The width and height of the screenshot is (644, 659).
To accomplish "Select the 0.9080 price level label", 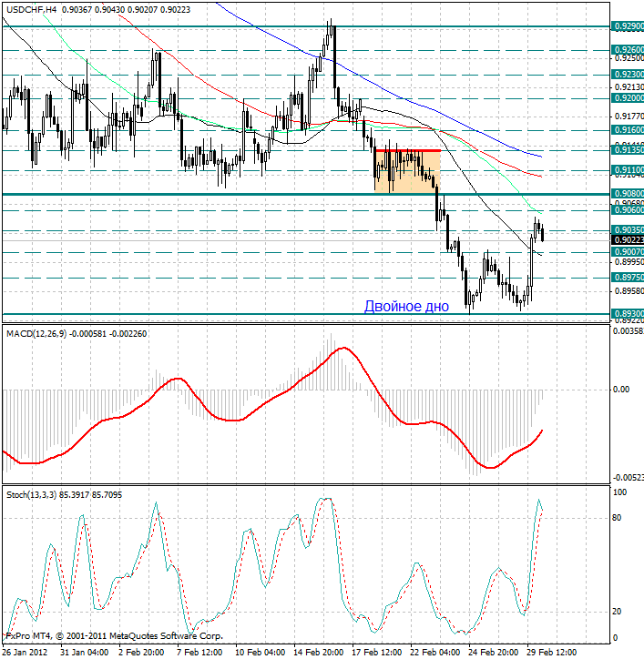I will coord(628,194).
